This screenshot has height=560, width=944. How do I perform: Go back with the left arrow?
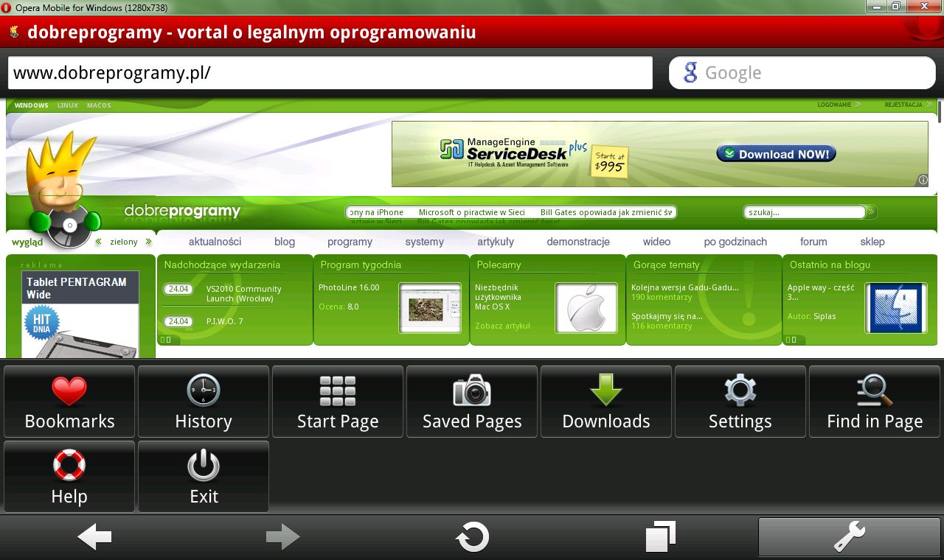click(x=94, y=537)
